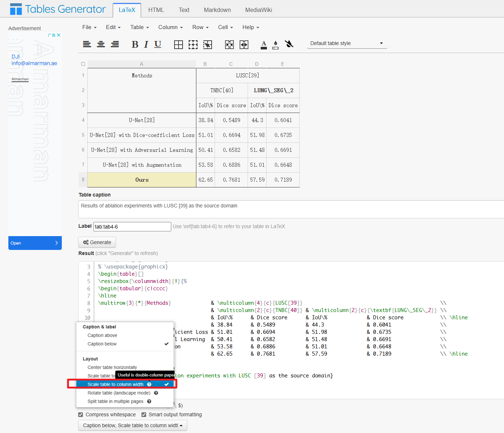
Task: Click the help icon beside Scale table to column width
Action: [149, 384]
